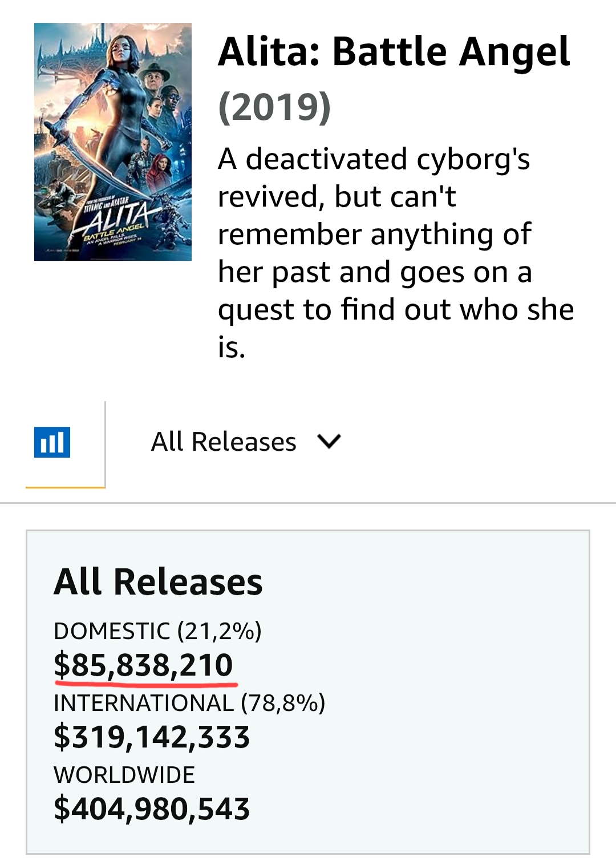Open the bar chart summary tab icon
This screenshot has width=616, height=865.
pyautogui.click(x=52, y=442)
